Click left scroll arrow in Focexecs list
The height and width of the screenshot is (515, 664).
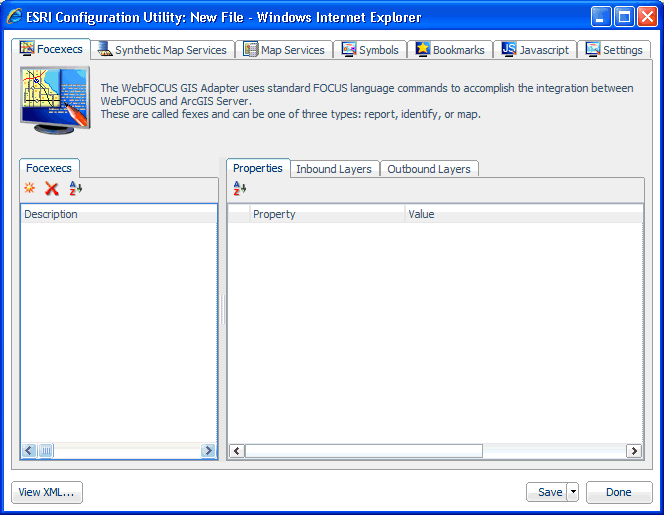click(29, 450)
